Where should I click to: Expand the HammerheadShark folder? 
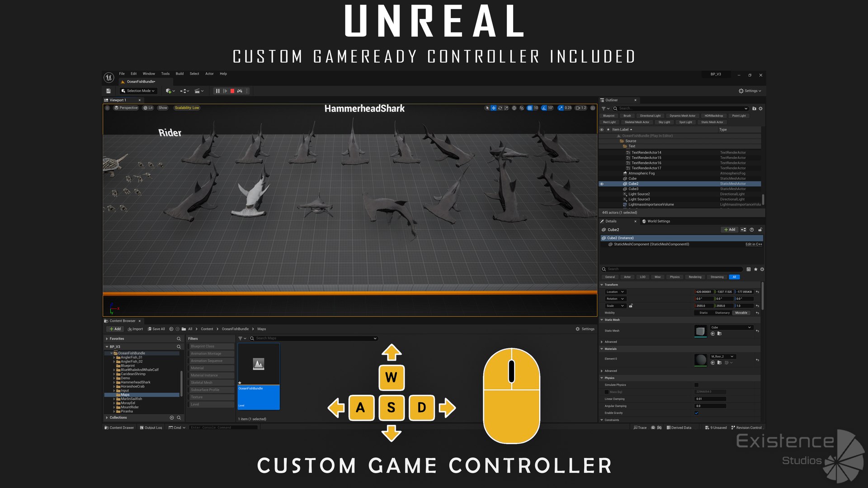point(114,382)
